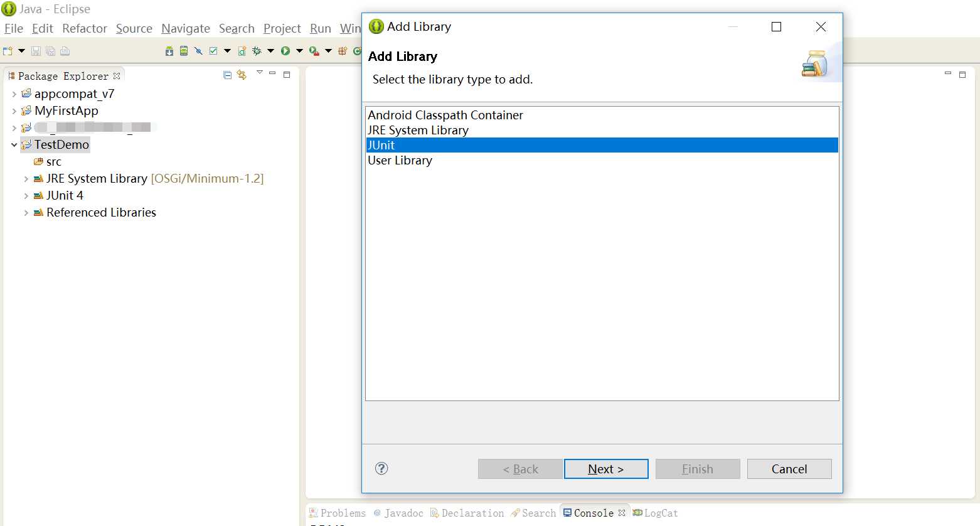Click the New Java Package toolbar icon
980x526 pixels.
point(343,51)
